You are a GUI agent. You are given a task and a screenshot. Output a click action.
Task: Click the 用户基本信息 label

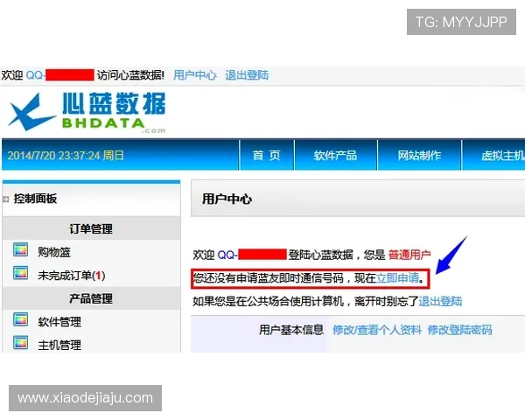click(291, 330)
